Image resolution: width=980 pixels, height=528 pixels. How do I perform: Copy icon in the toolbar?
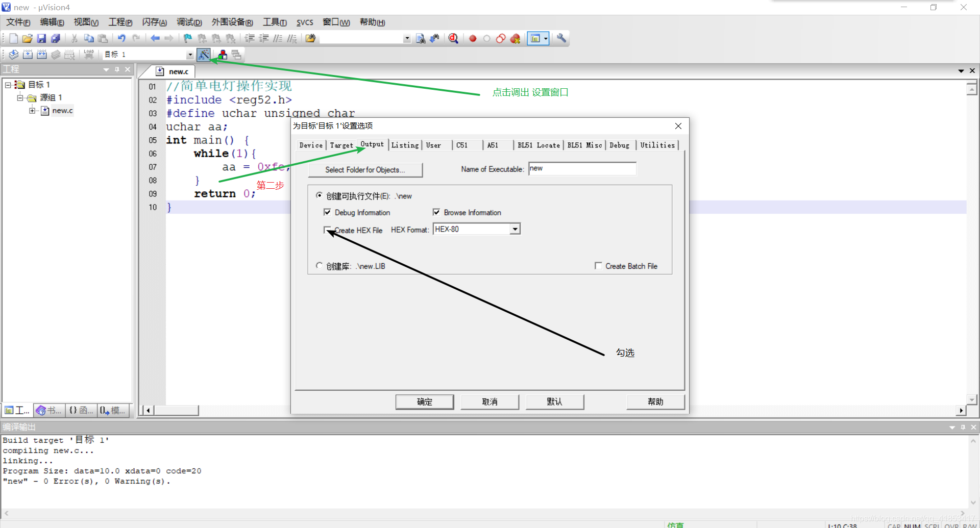click(89, 38)
